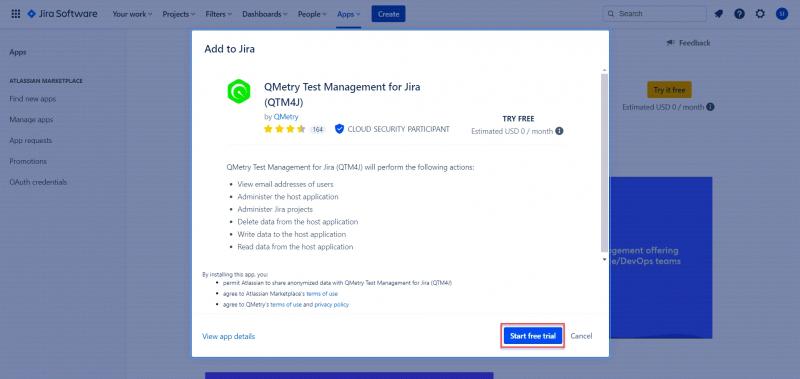
Task: Click the 164 reviews count badge
Action: click(317, 130)
